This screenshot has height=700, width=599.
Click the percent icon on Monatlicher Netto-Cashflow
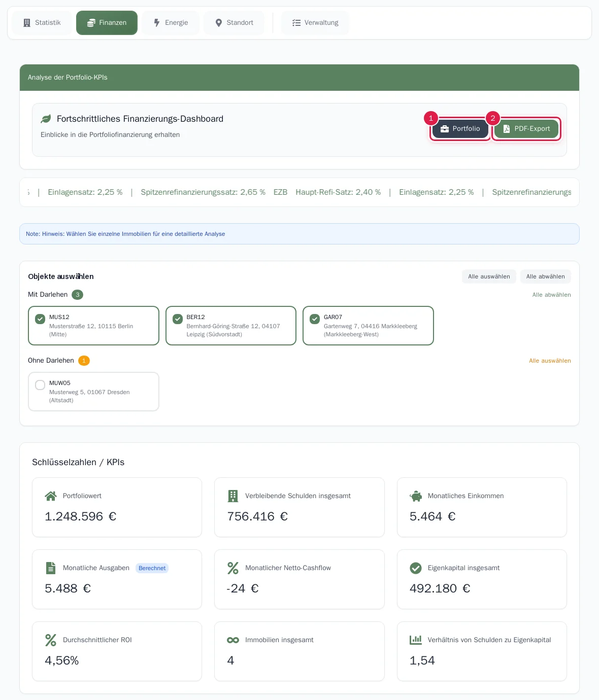(x=233, y=568)
